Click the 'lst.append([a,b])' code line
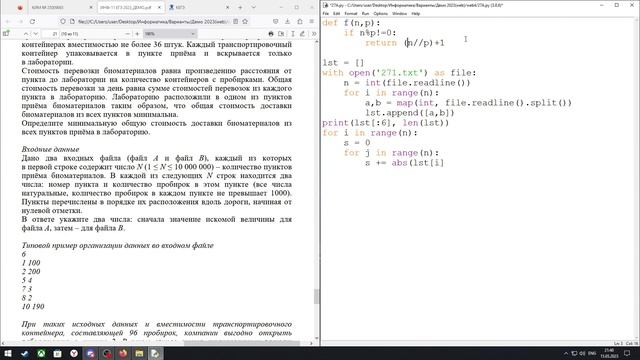Image resolution: width=640 pixels, height=360 pixels. [x=409, y=113]
